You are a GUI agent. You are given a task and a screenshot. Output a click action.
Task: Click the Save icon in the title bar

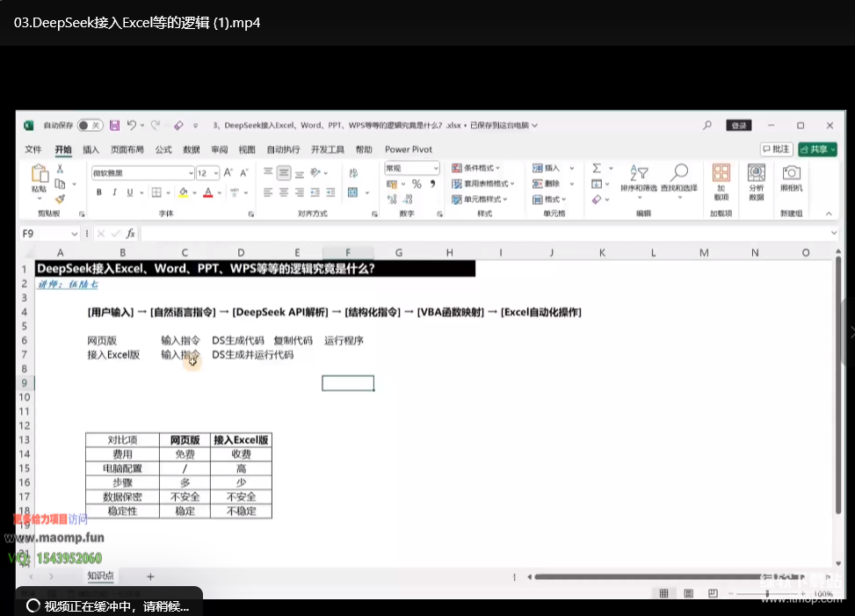click(x=114, y=126)
